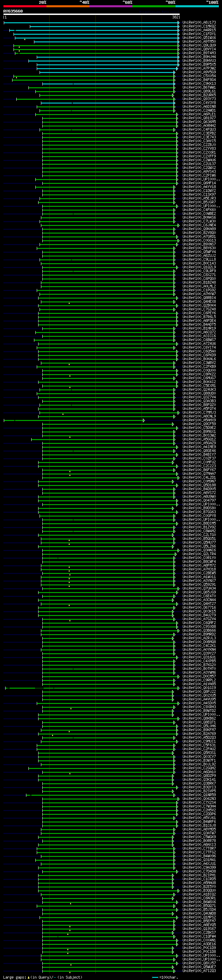Open the UniRef100_C1MKD2 entry
The width and height of the screenshot is (222, 980).
coord(199,26)
